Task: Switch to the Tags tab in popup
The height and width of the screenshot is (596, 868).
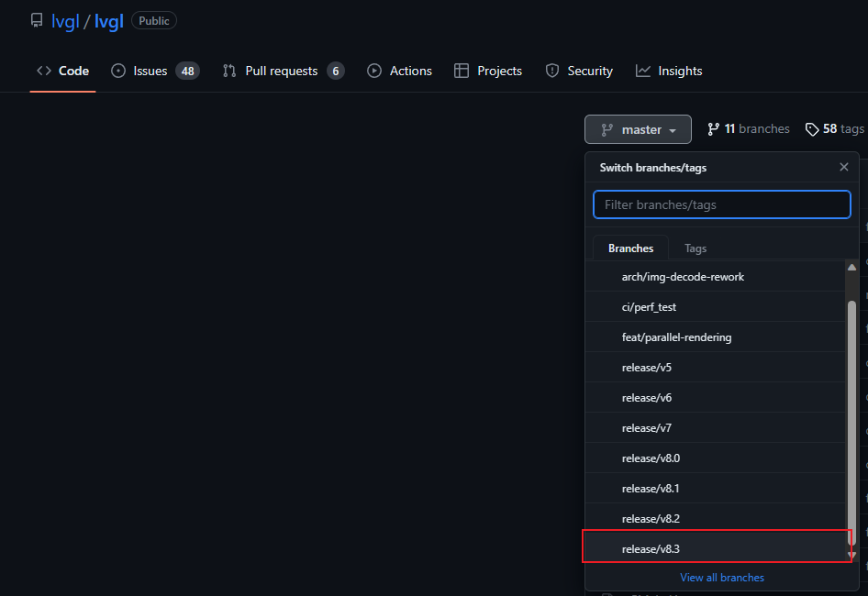Action: tap(696, 248)
